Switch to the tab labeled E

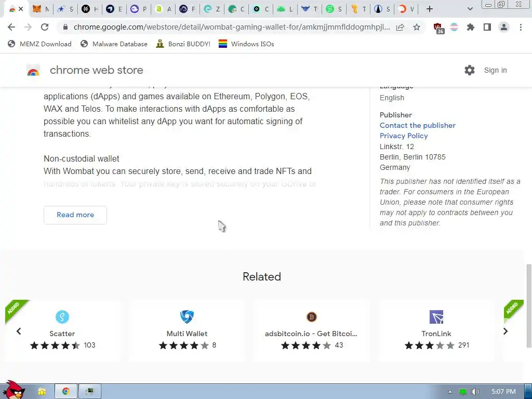tap(114, 9)
